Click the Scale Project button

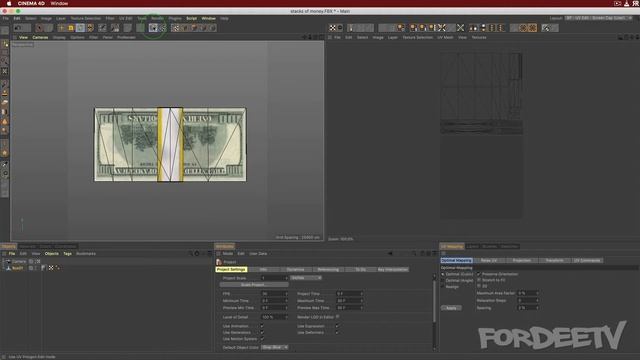(254, 284)
